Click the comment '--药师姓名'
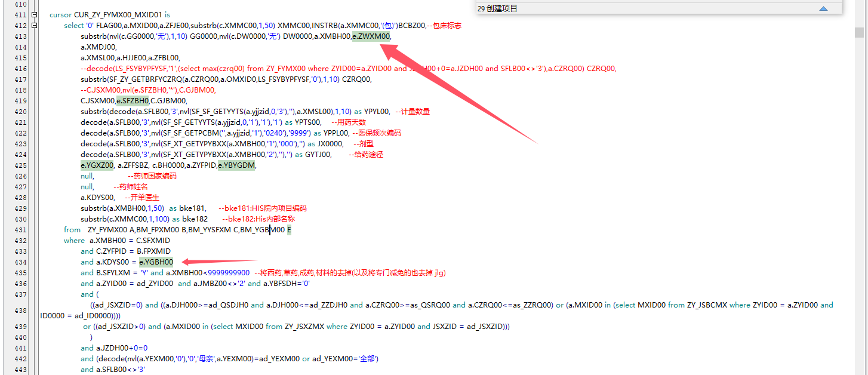 (130, 187)
